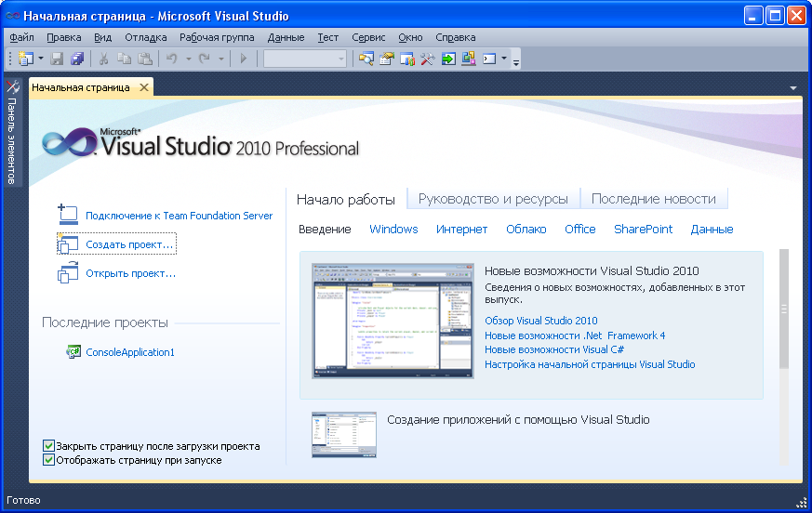The image size is (812, 513).
Task: Open the Рабочая группа menu
Action: click(217, 37)
